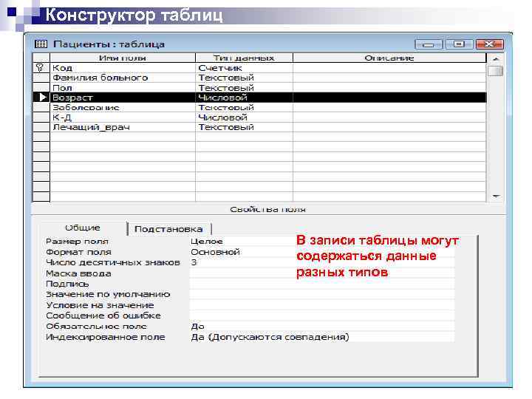Screen dimensions: 532x399
Task: Click the Имя поля column header
Action: [x=123, y=58]
